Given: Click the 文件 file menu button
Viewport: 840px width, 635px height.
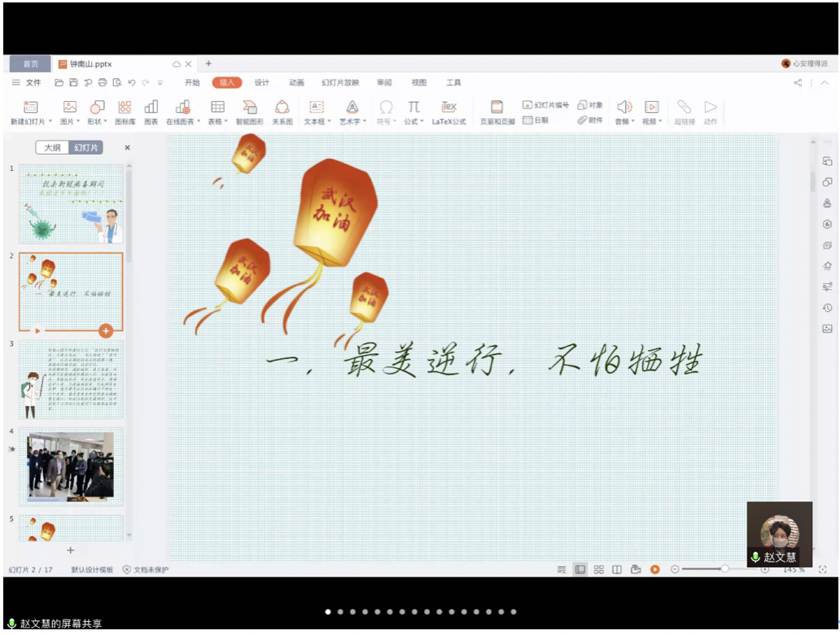Looking at the screenshot, I should click(27, 83).
